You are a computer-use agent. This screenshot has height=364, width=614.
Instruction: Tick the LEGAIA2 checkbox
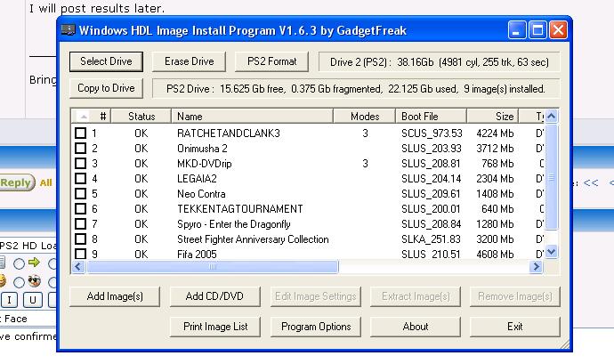(x=80, y=179)
